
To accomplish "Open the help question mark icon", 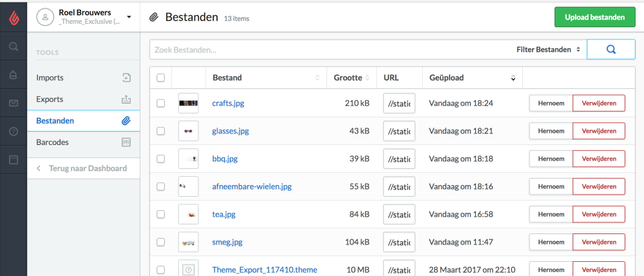I will pyautogui.click(x=14, y=132).
